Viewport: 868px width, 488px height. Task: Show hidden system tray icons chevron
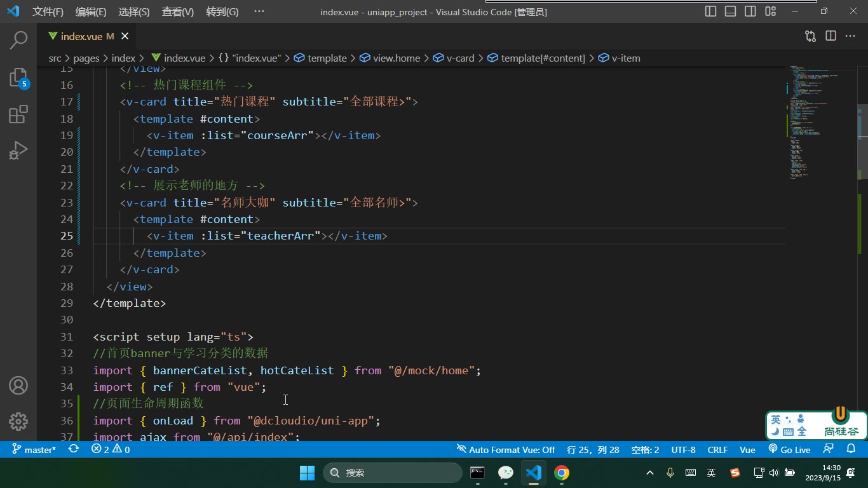coord(649,473)
